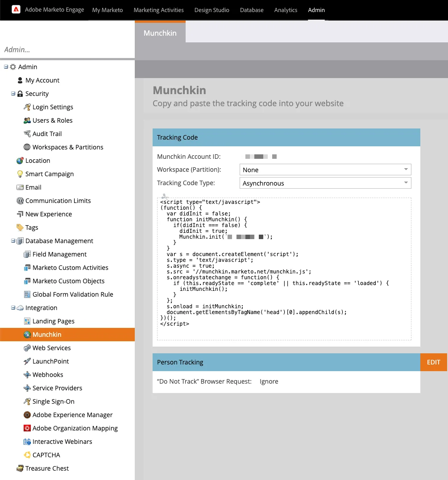Click EDIT on Person Tracking
Screen dimensions: 448x480
[434, 362]
